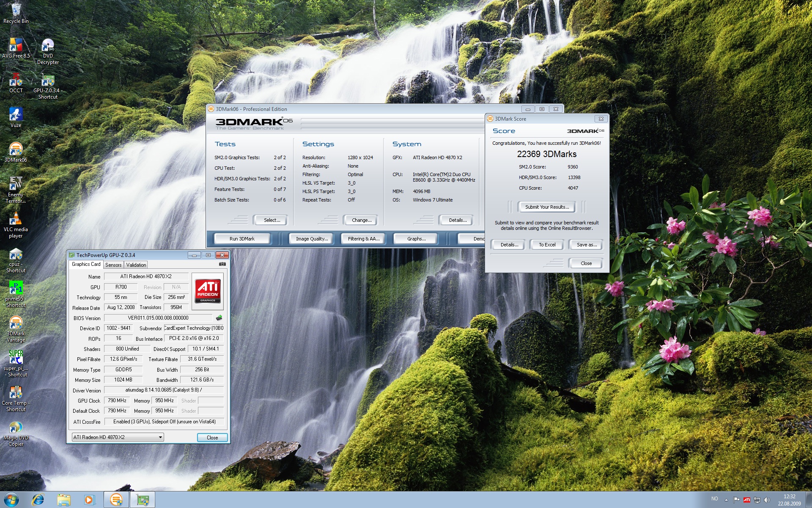Screen dimensions: 812x508
Task: Open AVG Free 8.5 desktop icon
Action: (16, 48)
